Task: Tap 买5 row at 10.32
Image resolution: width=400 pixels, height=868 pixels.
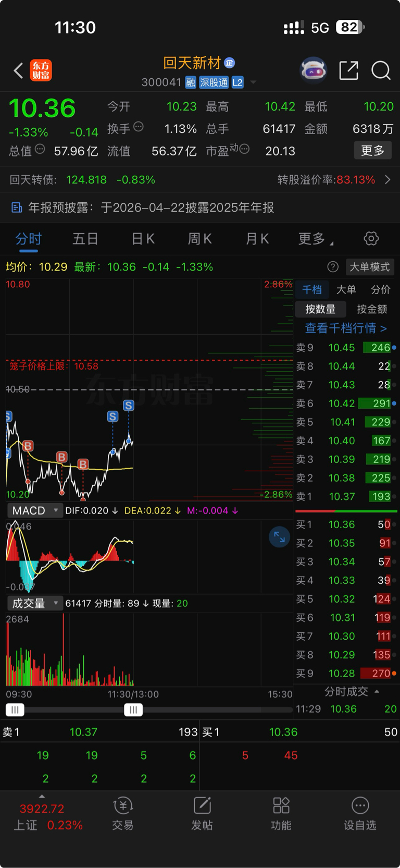Action: (x=346, y=599)
